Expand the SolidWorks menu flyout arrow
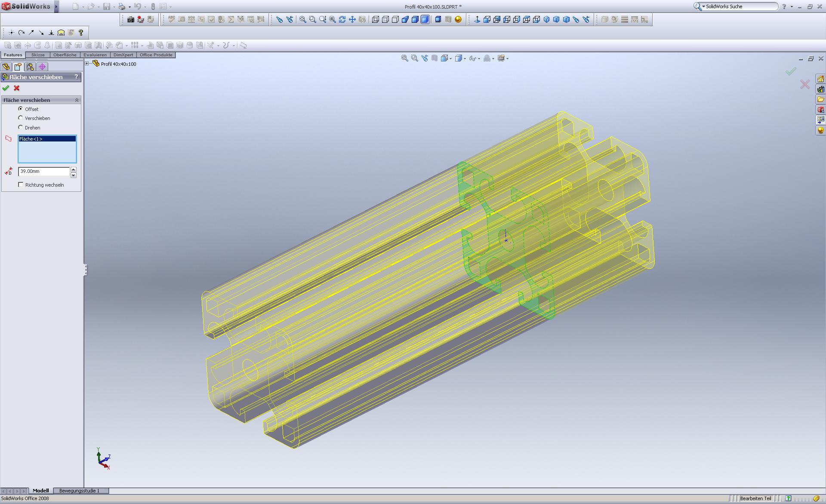 point(56,6)
